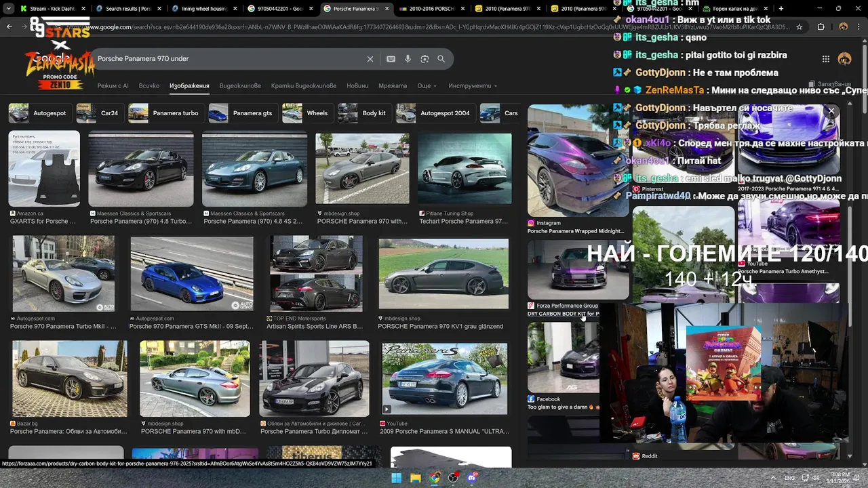Switch to the 'Видеоклипове' results tab

pos(240,86)
